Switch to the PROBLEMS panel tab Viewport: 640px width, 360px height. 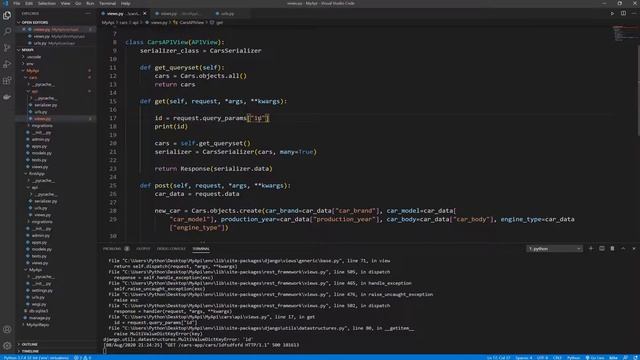click(x=112, y=249)
